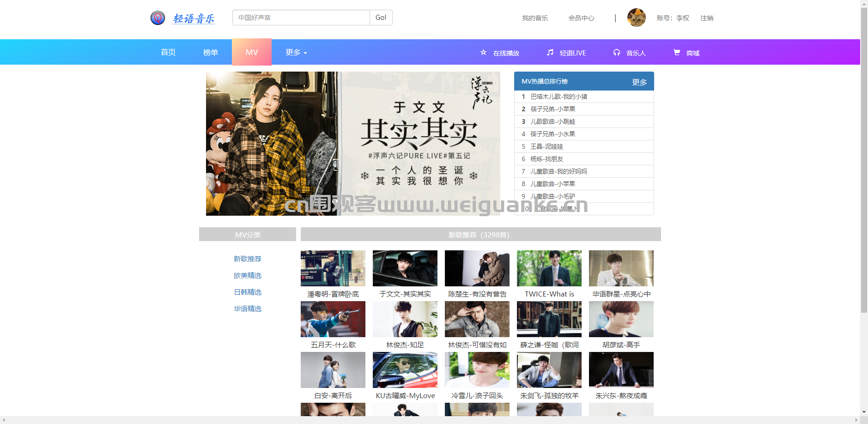868x424 pixels.
Task: Expand the 更多 dropdown in navigation bar
Action: [x=296, y=52]
